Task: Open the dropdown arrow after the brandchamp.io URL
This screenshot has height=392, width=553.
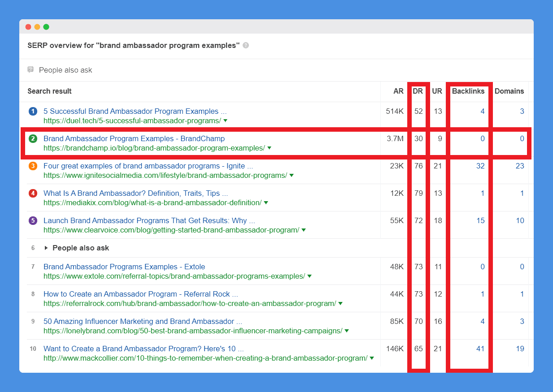Action: pyautogui.click(x=269, y=148)
